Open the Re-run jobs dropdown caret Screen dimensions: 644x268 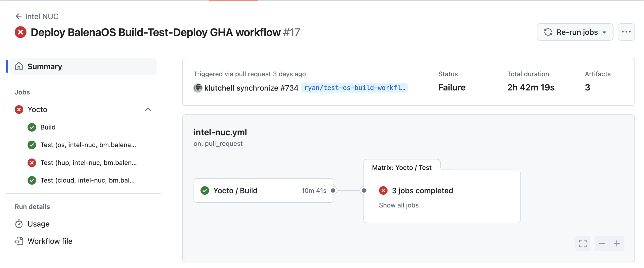click(604, 32)
